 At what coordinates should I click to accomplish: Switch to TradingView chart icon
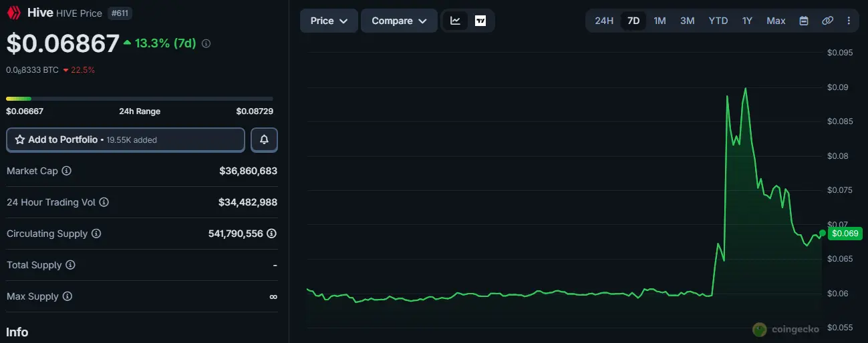coord(480,21)
